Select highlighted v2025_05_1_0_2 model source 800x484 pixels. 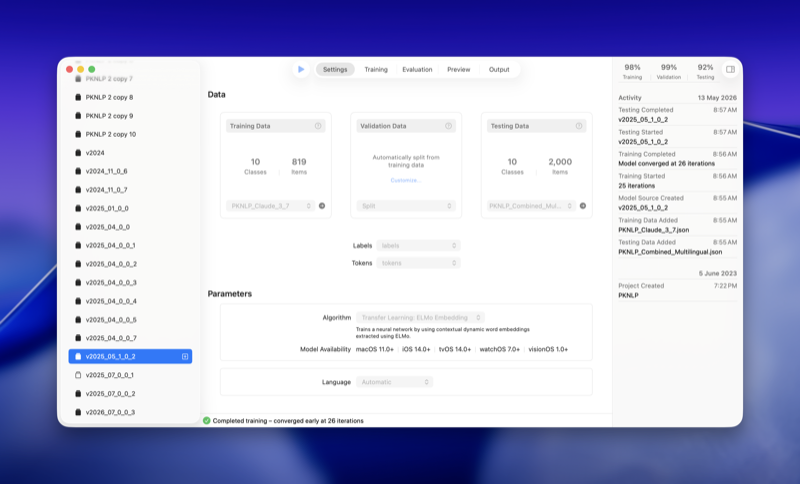pyautogui.click(x=130, y=356)
